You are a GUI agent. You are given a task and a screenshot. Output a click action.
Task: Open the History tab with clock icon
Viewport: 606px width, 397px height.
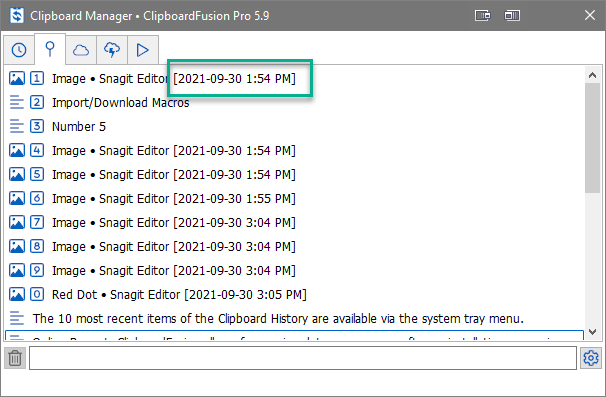pos(19,50)
